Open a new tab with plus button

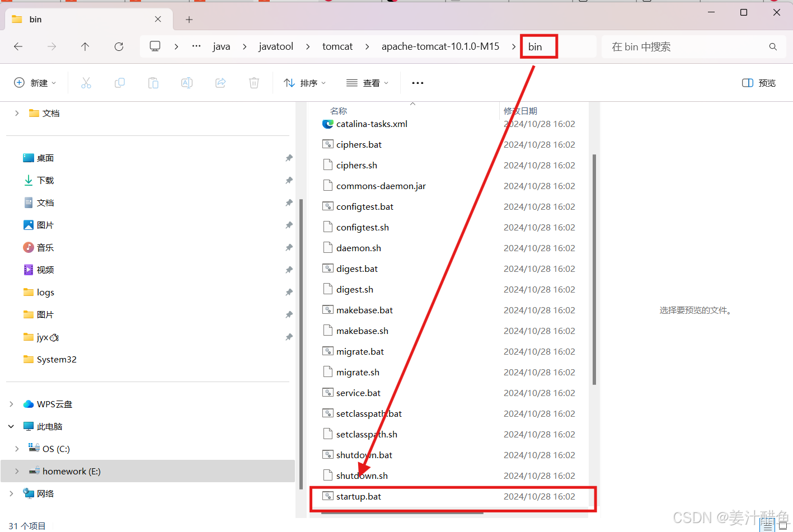coord(189,20)
